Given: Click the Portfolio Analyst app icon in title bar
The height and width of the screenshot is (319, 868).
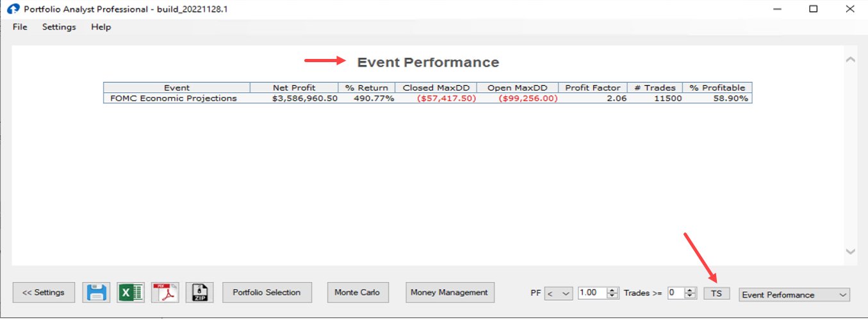Looking at the screenshot, I should point(12,9).
